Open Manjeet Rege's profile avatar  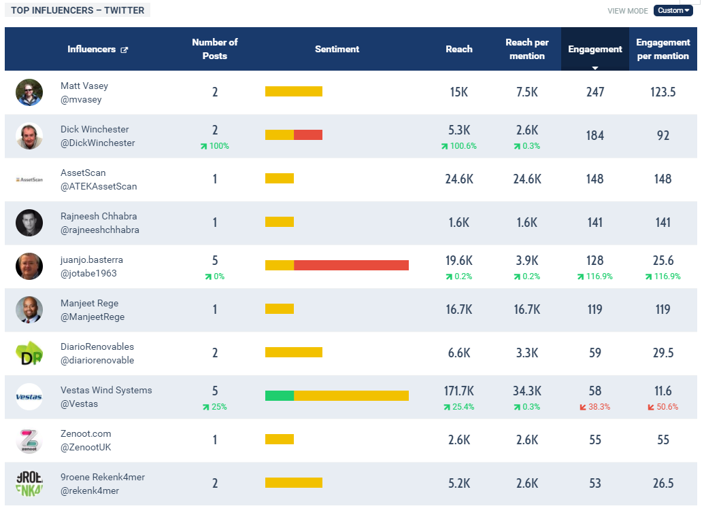[29, 310]
